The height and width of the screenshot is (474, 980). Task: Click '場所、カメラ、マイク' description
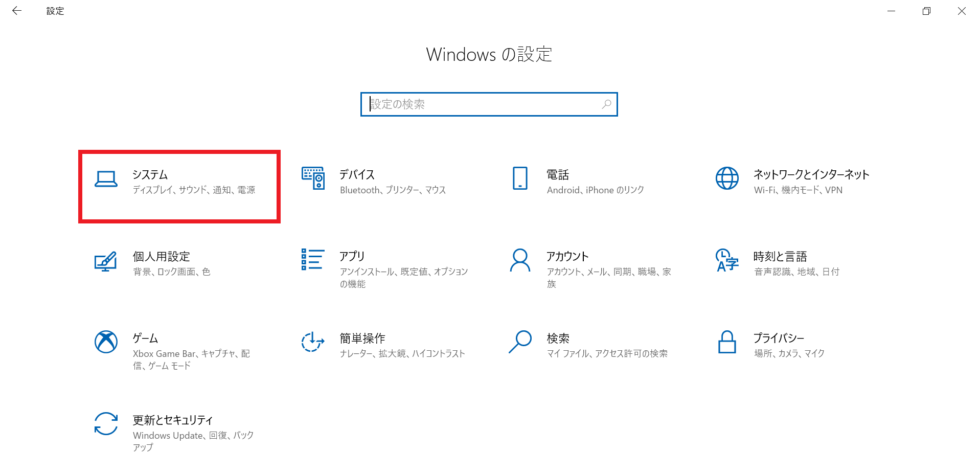point(789,354)
